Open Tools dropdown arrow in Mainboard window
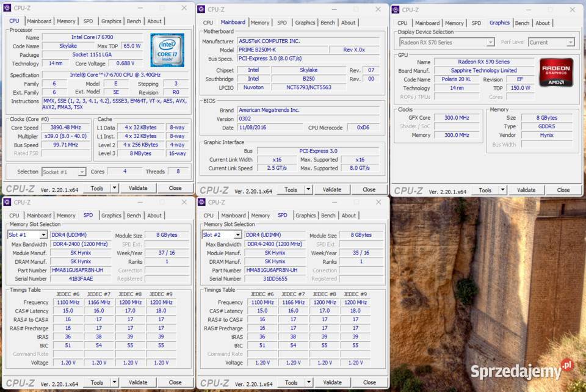This screenshot has height=392, width=586. click(308, 189)
